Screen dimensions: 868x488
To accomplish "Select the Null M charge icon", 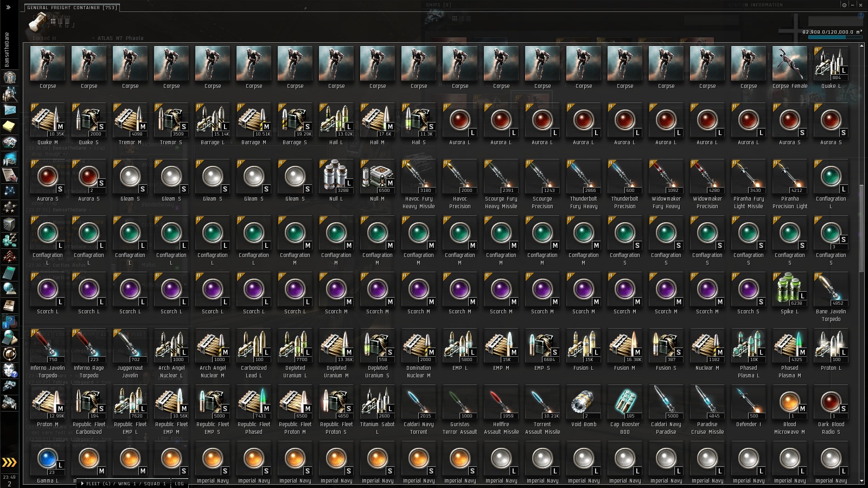I will tap(377, 176).
